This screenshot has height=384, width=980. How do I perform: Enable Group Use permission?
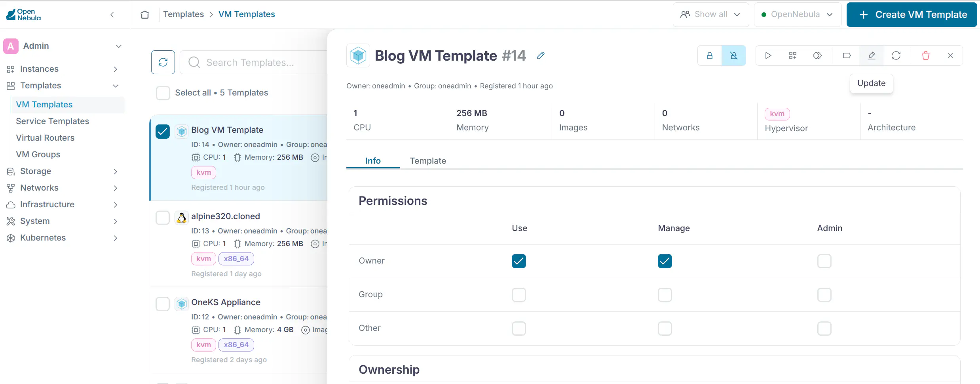pos(519,295)
